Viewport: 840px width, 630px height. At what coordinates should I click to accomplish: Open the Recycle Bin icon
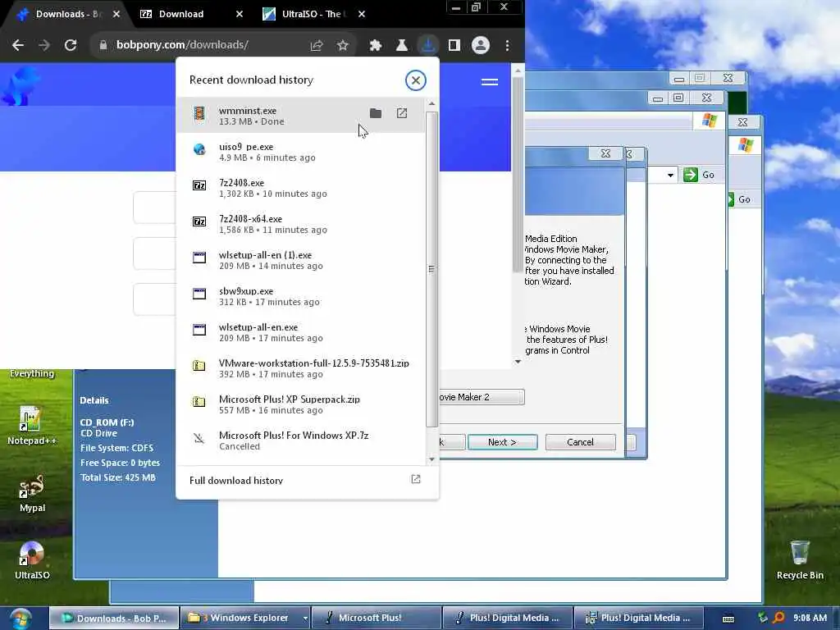800,559
